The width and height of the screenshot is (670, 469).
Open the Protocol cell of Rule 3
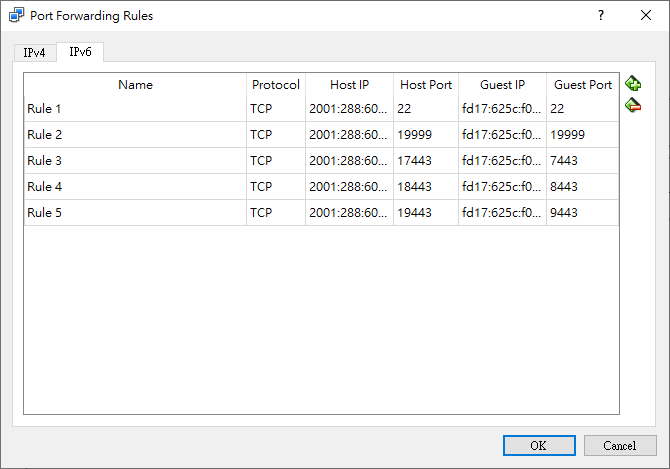(x=275, y=161)
